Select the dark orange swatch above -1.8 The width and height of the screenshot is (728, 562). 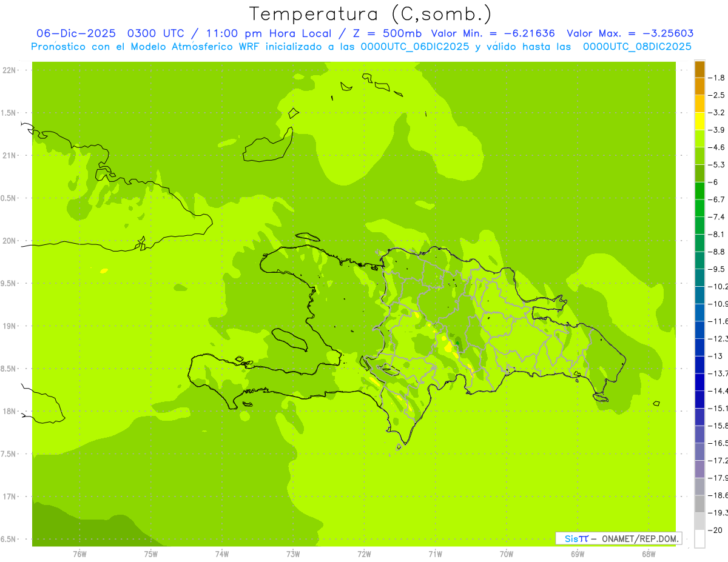pyautogui.click(x=699, y=69)
